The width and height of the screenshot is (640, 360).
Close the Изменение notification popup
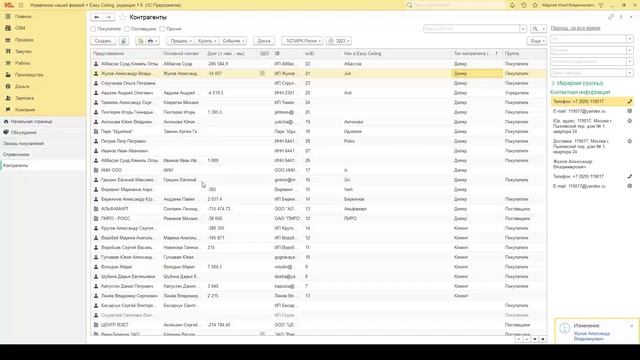point(632,326)
